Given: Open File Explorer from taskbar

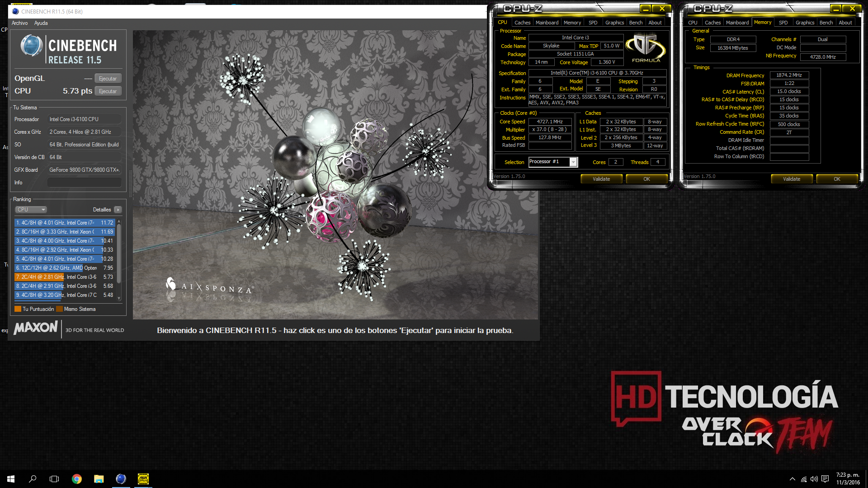Looking at the screenshot, I should 99,479.
